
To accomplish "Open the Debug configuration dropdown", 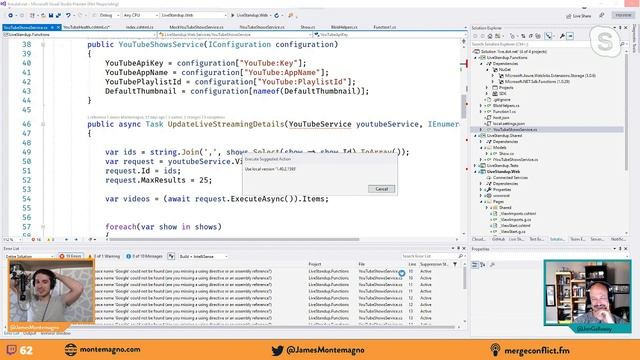I will click(109, 16).
